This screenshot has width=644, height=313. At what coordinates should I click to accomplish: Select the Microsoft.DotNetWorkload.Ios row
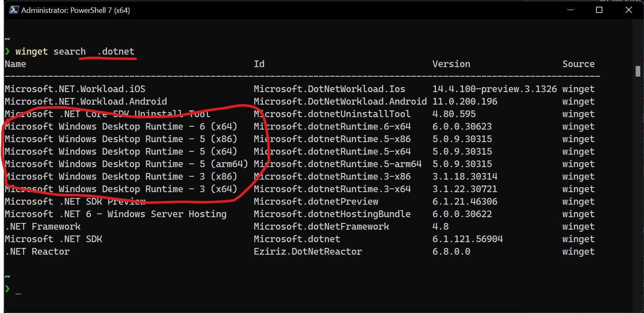(329, 89)
